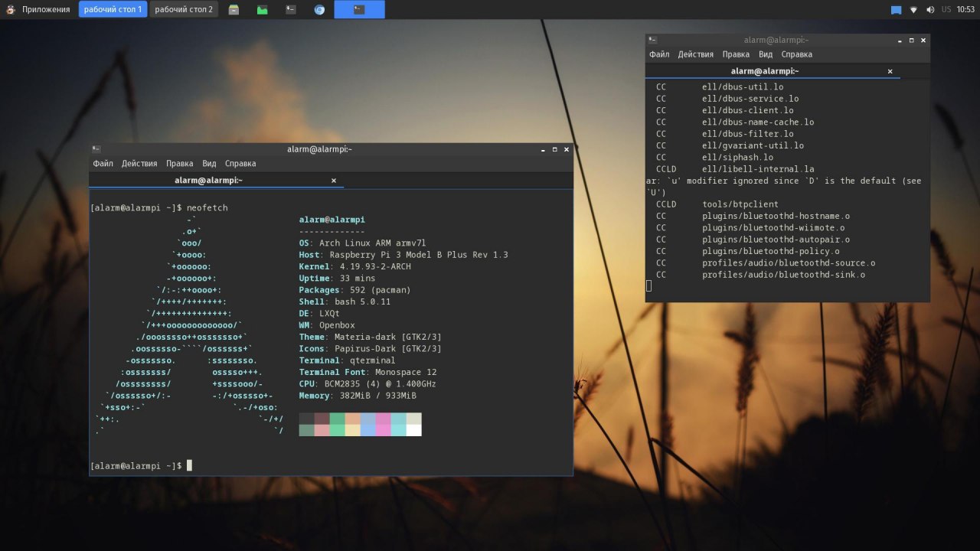
Task: Open Действия menu in compiling terminal window
Action: click(x=696, y=54)
